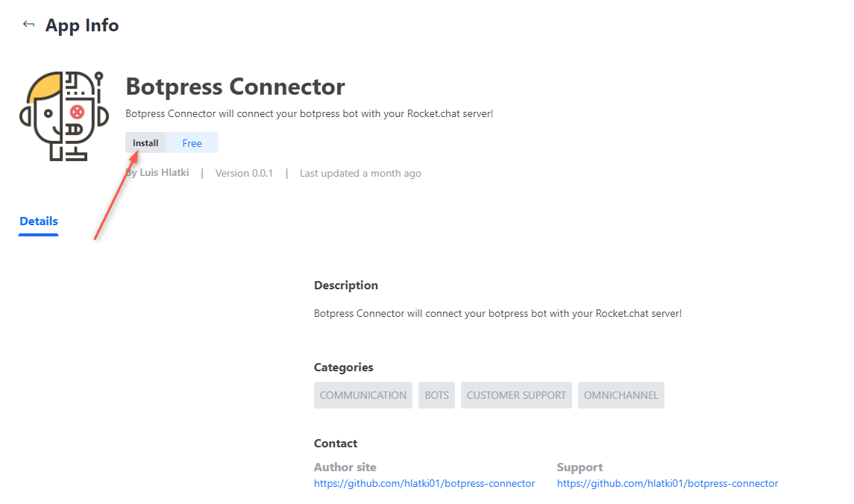
Task: Go back using the left arrow icon
Action: (x=28, y=25)
